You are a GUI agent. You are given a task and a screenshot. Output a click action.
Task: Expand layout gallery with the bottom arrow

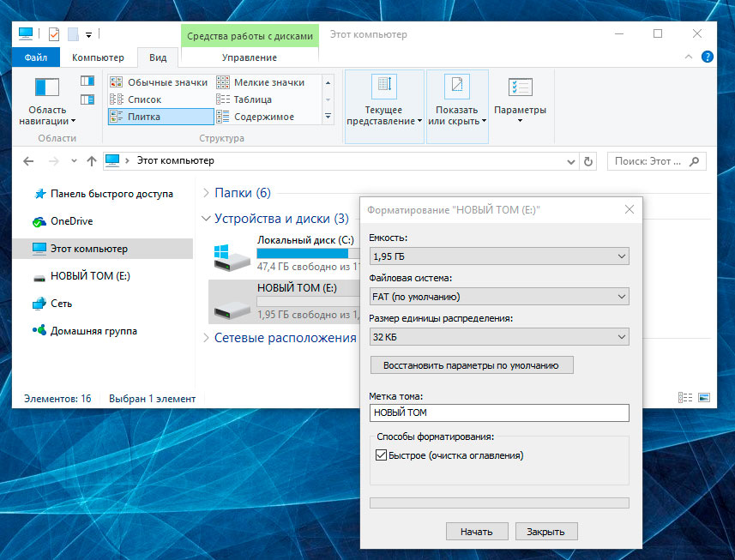328,117
